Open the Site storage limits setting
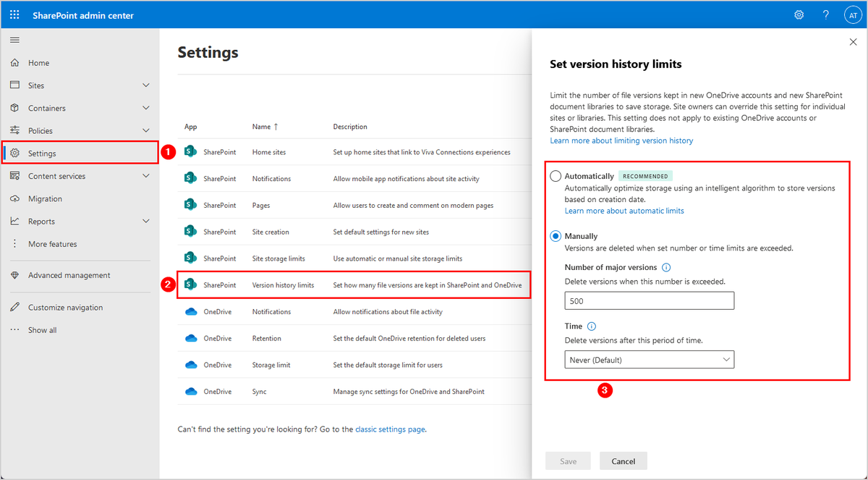Viewport: 868px width, 480px height. (x=278, y=258)
